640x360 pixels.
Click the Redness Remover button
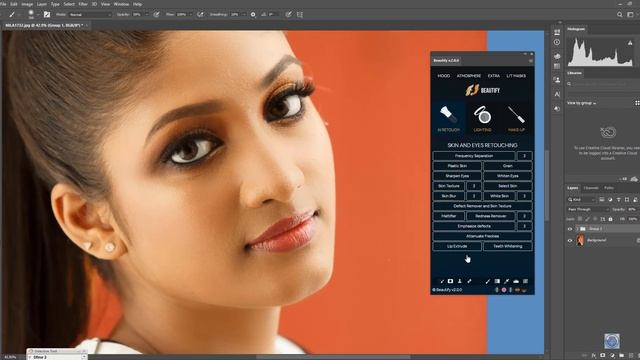(491, 216)
